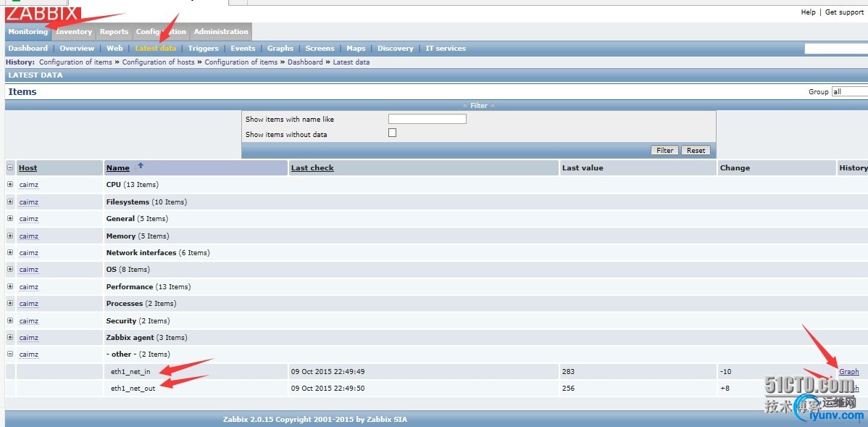The image size is (868, 427).
Task: Collapse the - other - (2 Items) group
Action: tap(10, 354)
